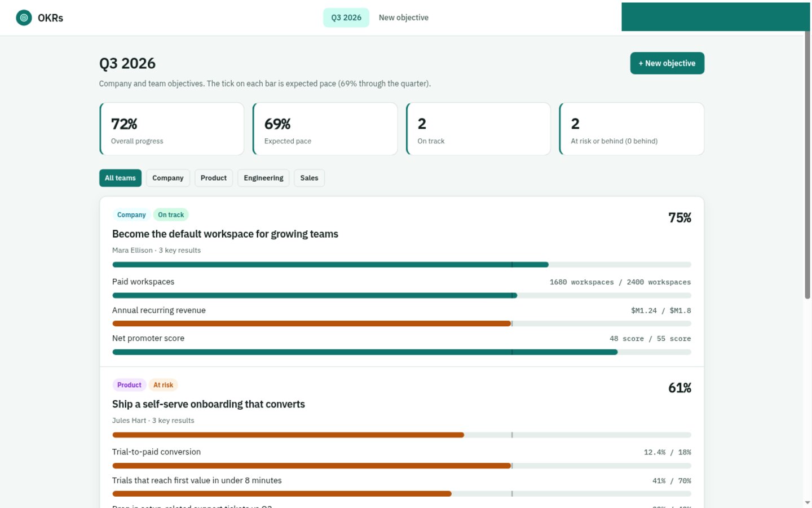Viewport: 812px width, 508px height.
Task: Click the Trial-to-paid conversion progress bar
Action: click(401, 466)
